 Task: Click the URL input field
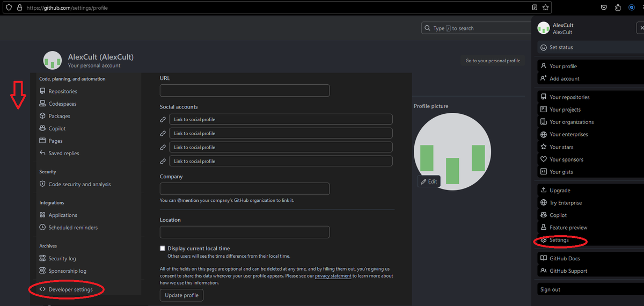coord(245,91)
